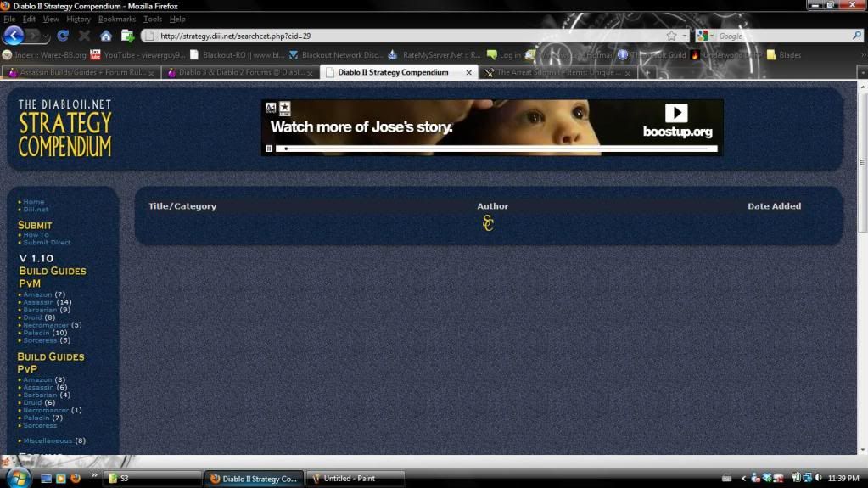Open the address bar history dropdown
The width and height of the screenshot is (868, 488).
[x=684, y=36]
